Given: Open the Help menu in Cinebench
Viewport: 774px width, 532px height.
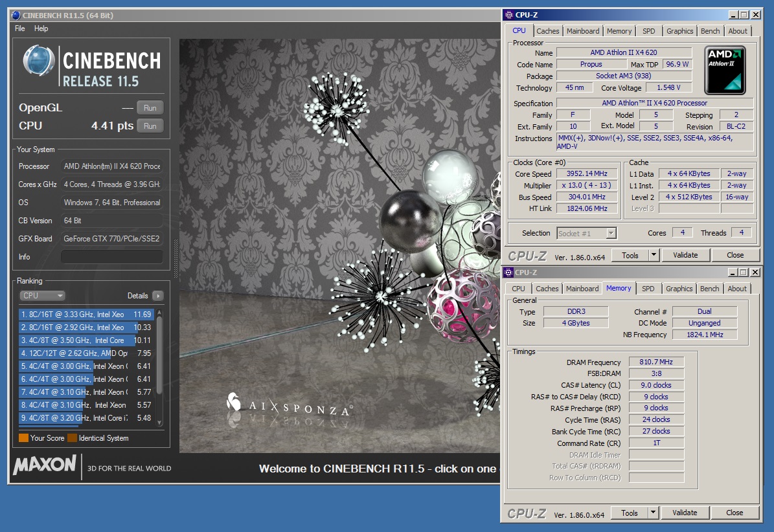Looking at the screenshot, I should tap(41, 28).
